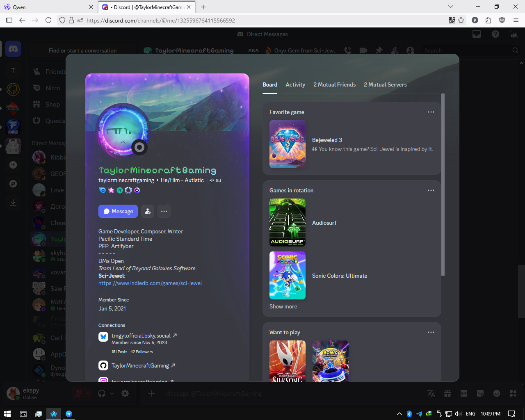Click the Discord home logo icon
Screen dimensions: 525x420
[x=13, y=49]
